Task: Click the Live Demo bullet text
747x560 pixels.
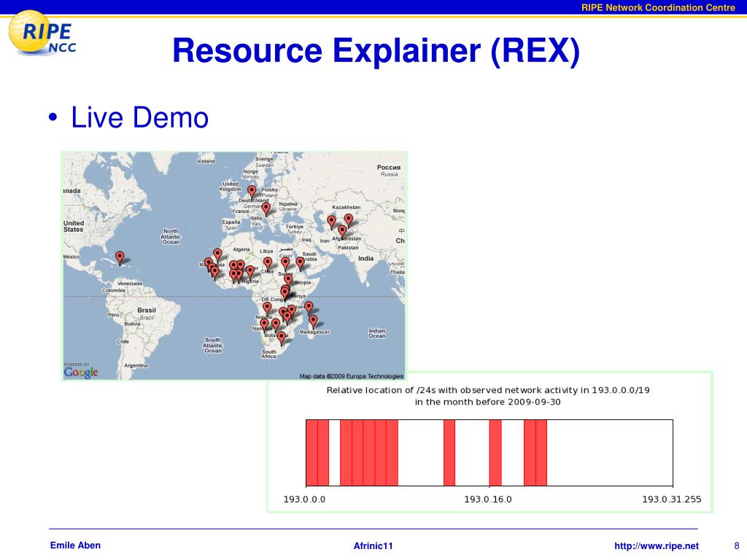Action: 139,117
